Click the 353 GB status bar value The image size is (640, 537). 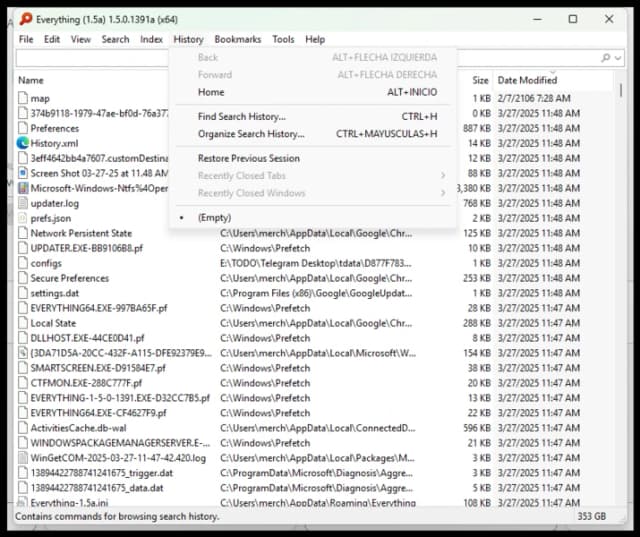591,516
